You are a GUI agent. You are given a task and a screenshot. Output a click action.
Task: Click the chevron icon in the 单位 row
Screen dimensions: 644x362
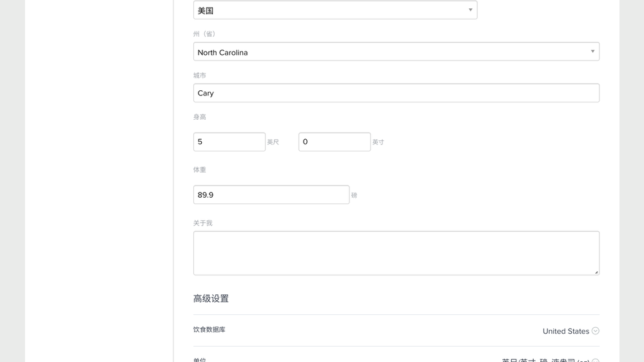tap(596, 360)
